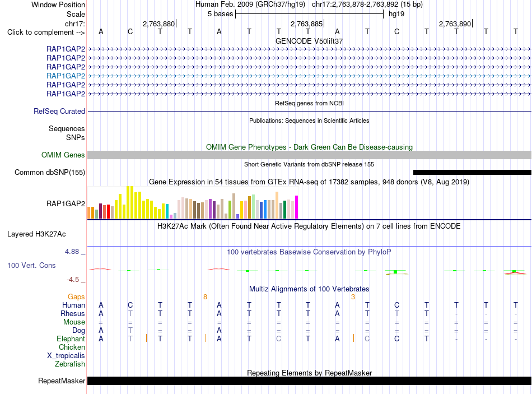Click the orange gap number 8

205,297
